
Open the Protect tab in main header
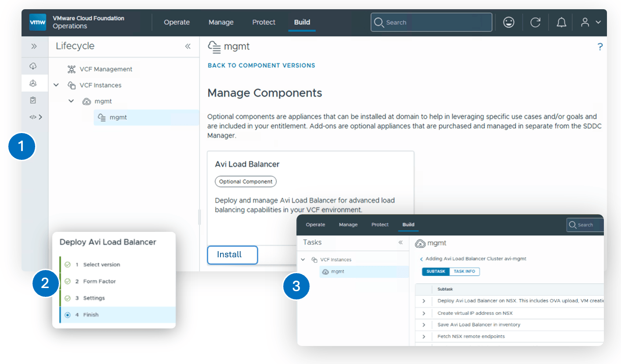pos(264,22)
